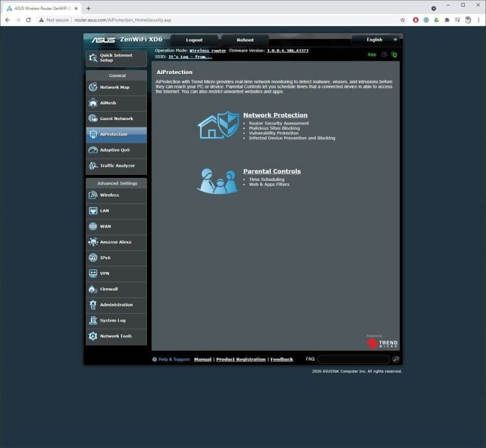
Task: Open the Wireless settings label
Action: point(109,195)
